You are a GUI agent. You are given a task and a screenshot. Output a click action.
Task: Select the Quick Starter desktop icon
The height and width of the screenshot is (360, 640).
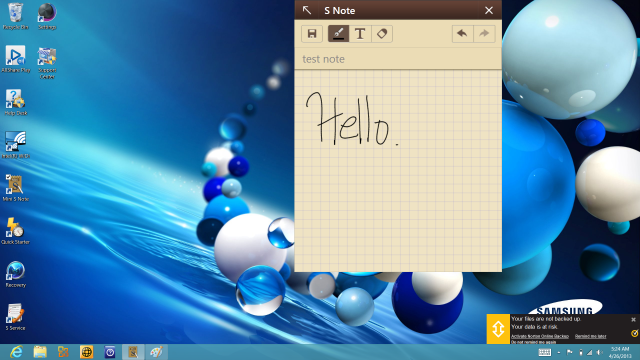tap(16, 231)
